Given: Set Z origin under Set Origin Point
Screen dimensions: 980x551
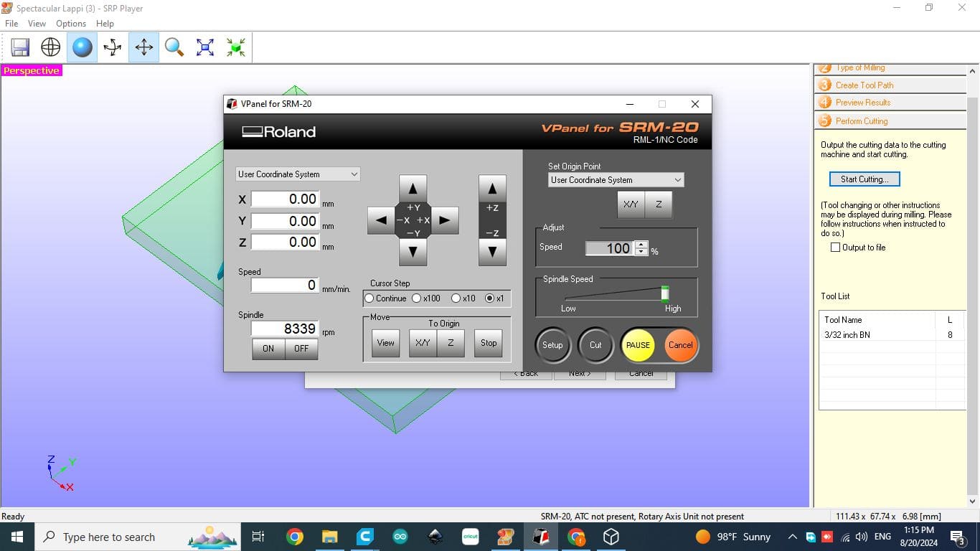Looking at the screenshot, I should 659,204.
